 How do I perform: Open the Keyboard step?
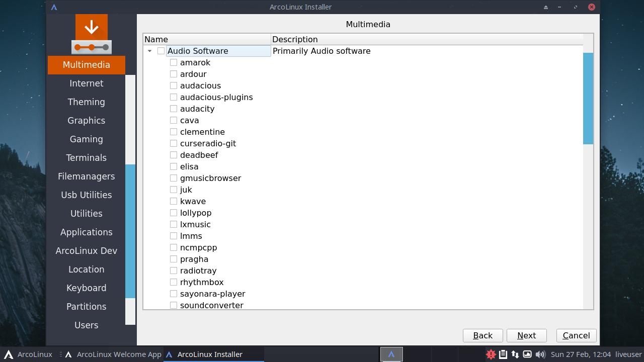click(87, 288)
